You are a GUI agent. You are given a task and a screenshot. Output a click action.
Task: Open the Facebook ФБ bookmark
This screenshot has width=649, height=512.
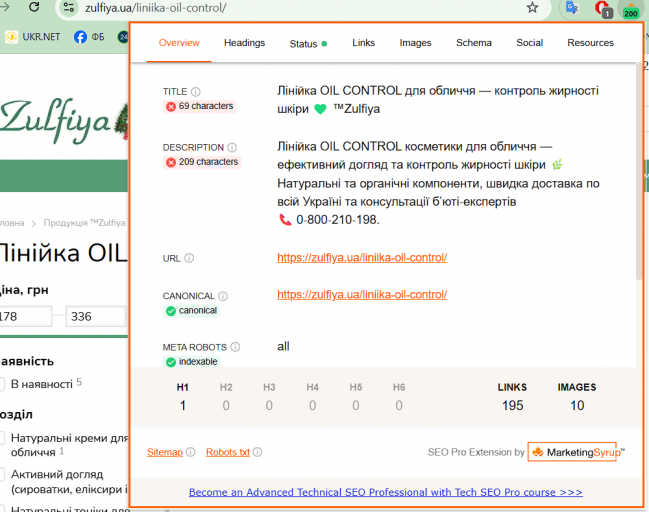[89, 37]
